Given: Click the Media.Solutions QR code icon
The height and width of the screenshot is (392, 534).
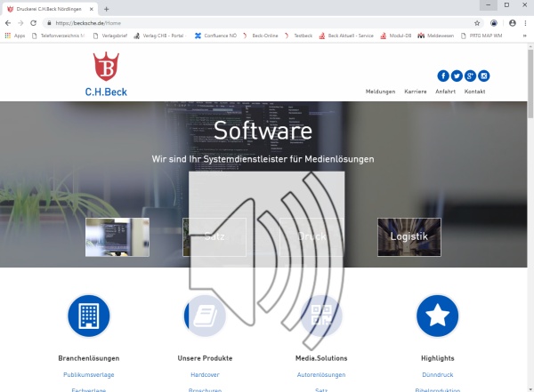Looking at the screenshot, I should [321, 316].
